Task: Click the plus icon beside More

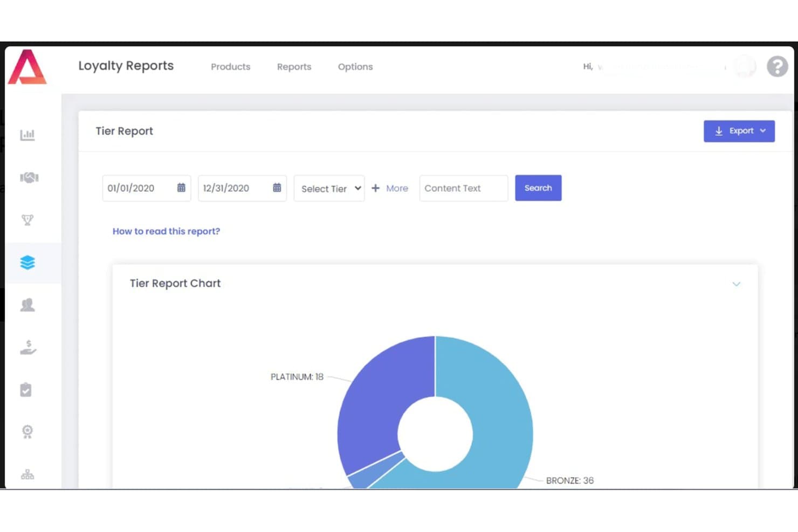Action: point(376,188)
